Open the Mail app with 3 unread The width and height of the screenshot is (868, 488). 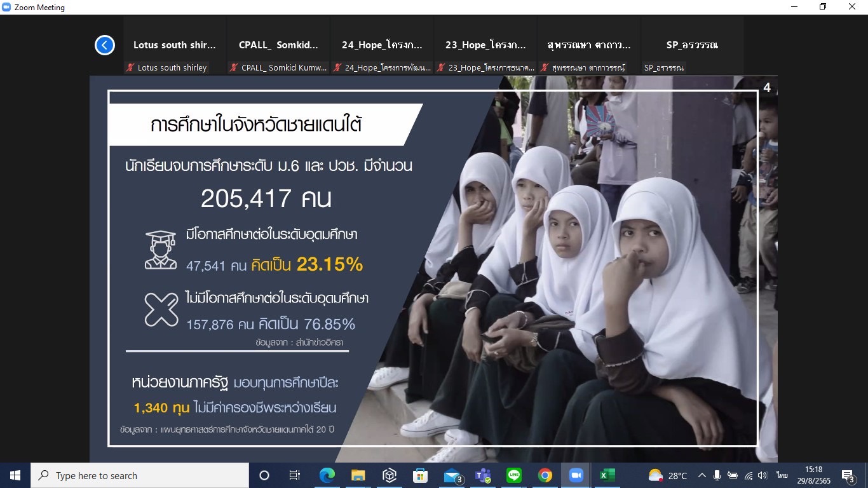coord(452,475)
